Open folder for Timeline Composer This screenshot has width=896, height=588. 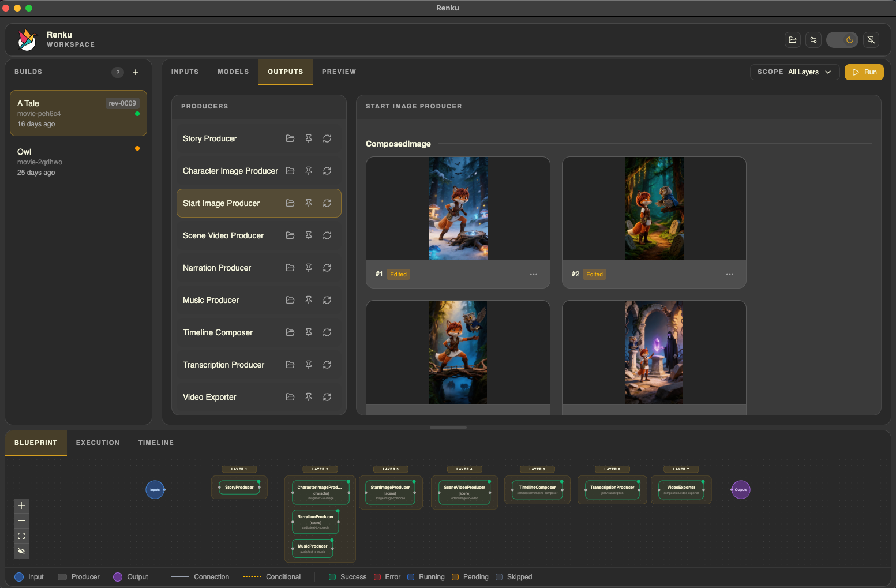[290, 332]
